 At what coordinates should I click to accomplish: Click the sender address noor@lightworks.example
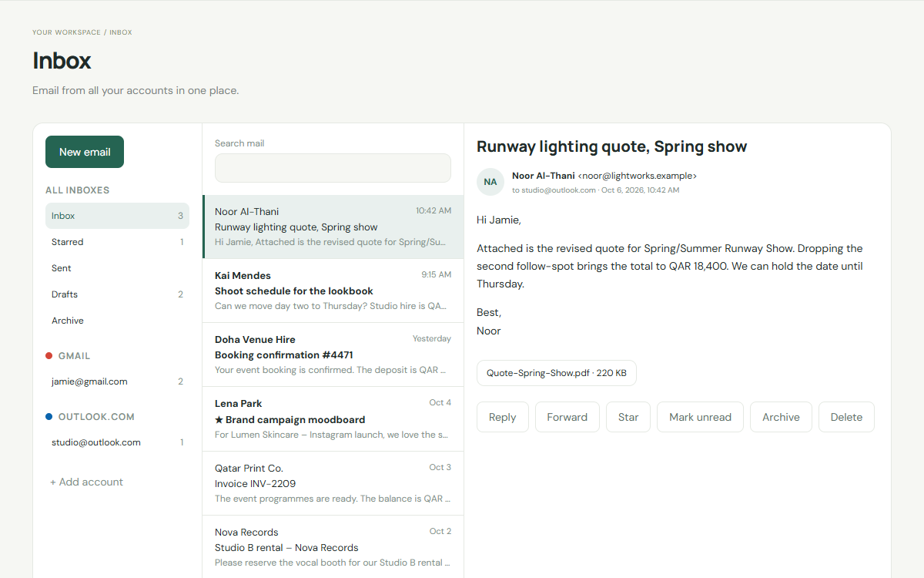[638, 176]
